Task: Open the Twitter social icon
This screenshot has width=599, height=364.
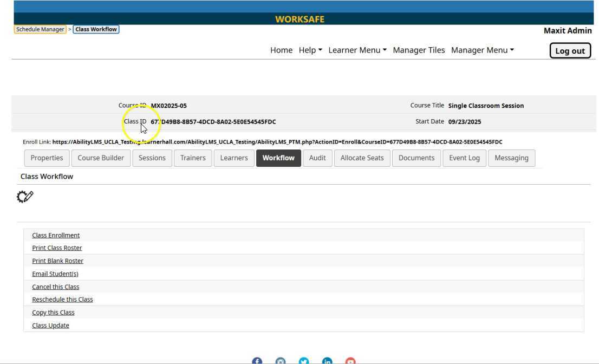Action: pyautogui.click(x=304, y=361)
